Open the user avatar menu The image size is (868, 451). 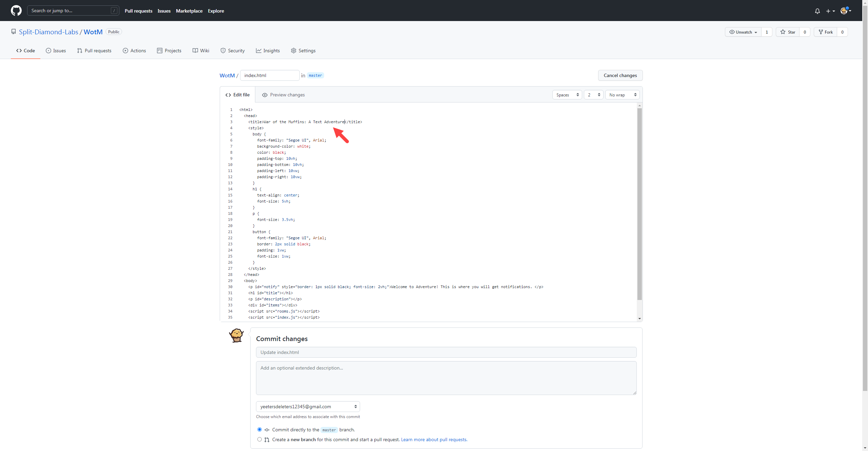click(846, 11)
